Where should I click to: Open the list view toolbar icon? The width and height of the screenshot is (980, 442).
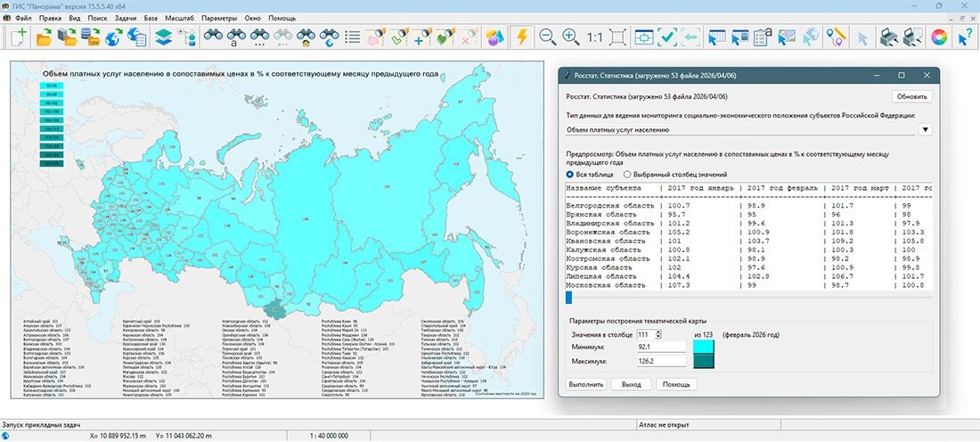[353, 37]
